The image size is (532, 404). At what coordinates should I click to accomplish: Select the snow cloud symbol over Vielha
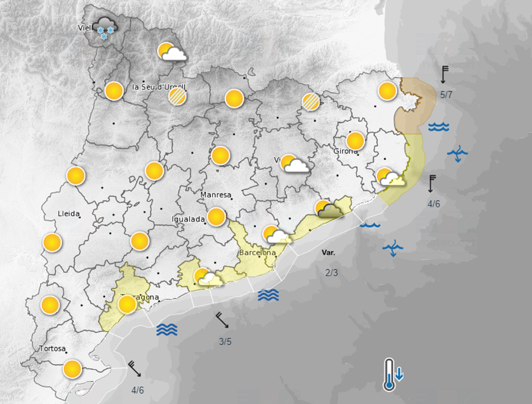pos(105,27)
